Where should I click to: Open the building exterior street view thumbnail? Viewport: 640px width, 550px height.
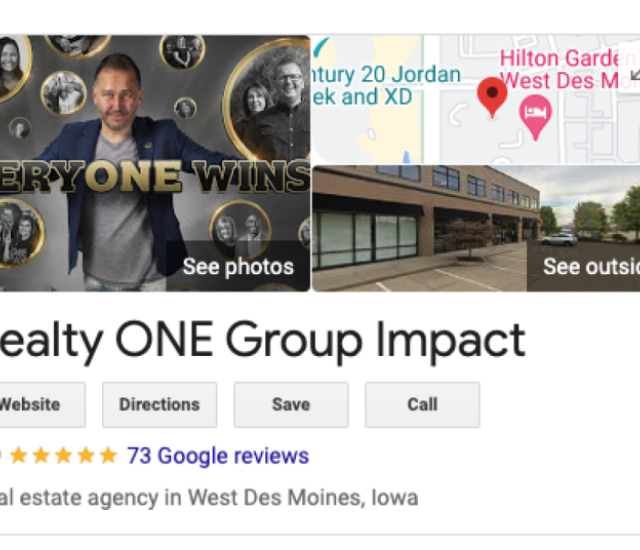476,228
